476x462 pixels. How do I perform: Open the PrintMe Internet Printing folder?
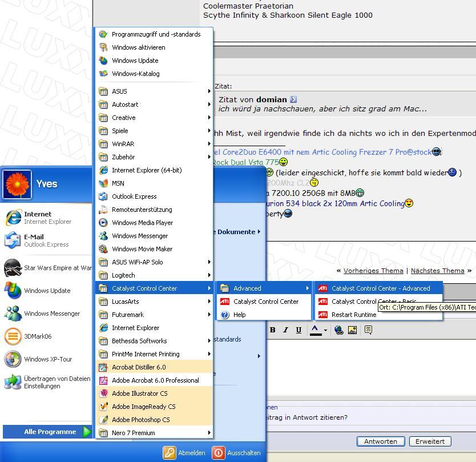154,354
